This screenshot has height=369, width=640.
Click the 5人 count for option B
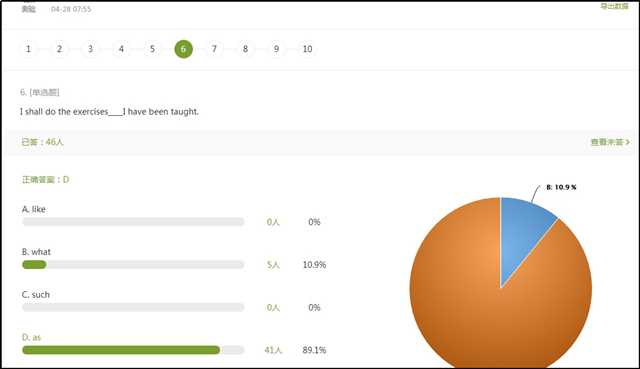click(273, 265)
